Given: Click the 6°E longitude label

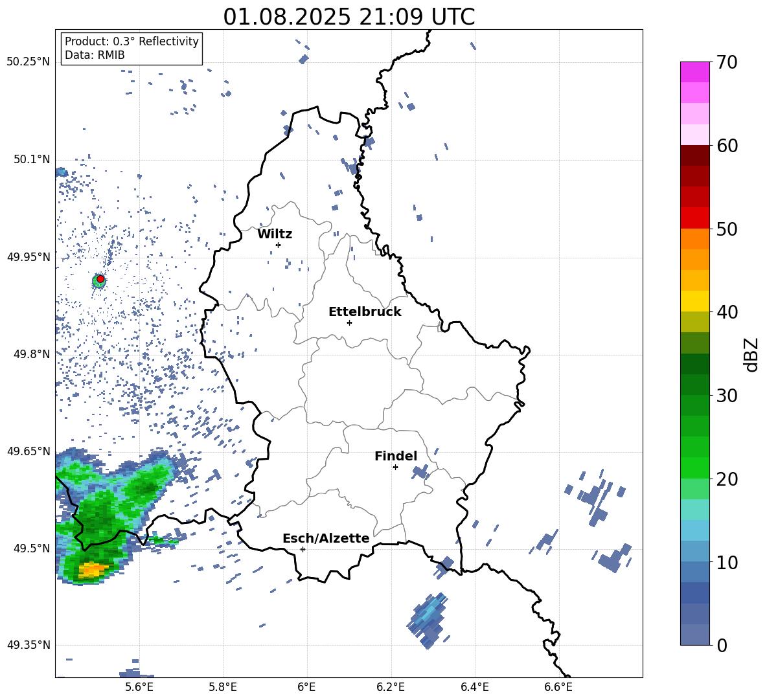Looking at the screenshot, I should pyautogui.click(x=306, y=687).
